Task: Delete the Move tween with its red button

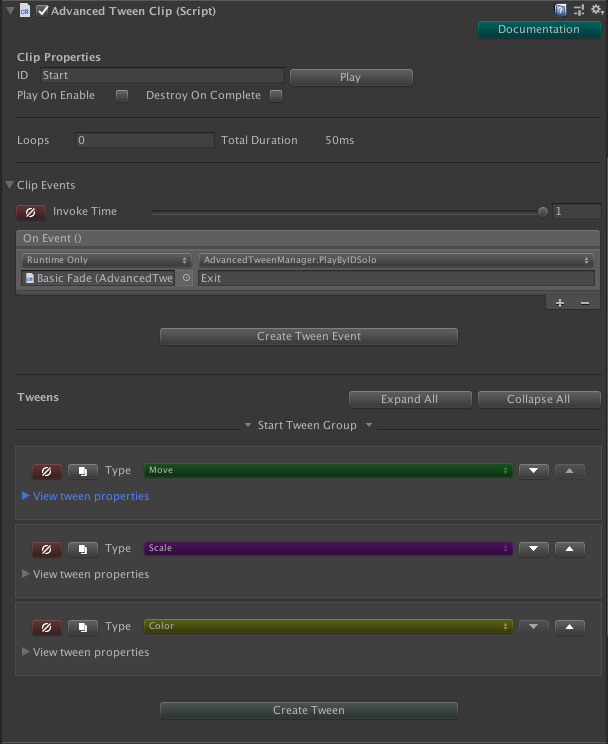Action: [46, 471]
